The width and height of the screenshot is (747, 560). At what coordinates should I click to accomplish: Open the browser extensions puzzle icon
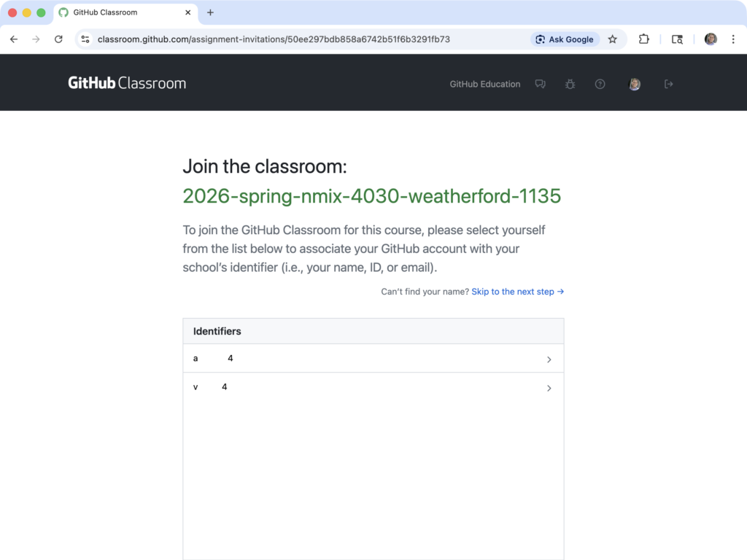click(x=644, y=39)
